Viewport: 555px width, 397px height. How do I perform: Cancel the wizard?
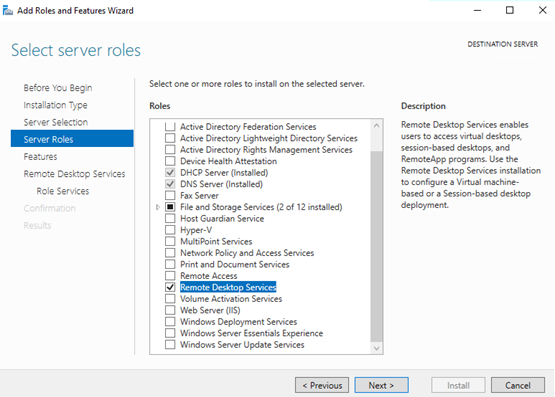pyautogui.click(x=517, y=385)
